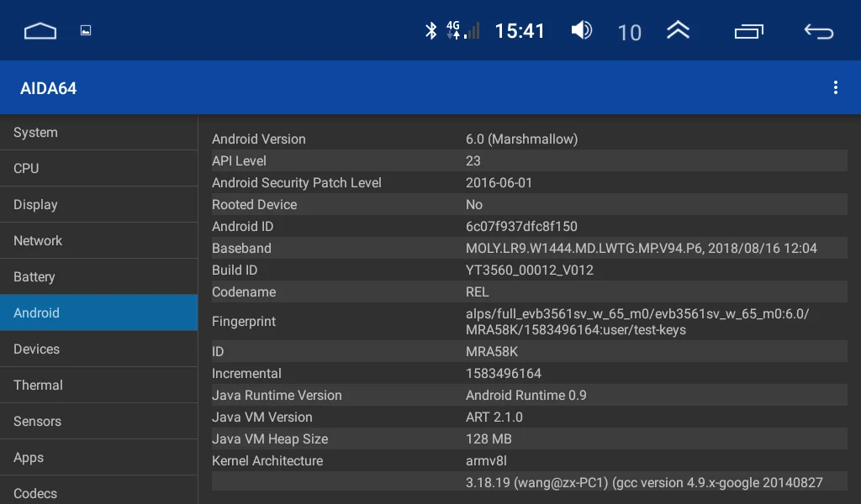Tap the alps/full_evb3561sv fingerprint value

coord(637,322)
